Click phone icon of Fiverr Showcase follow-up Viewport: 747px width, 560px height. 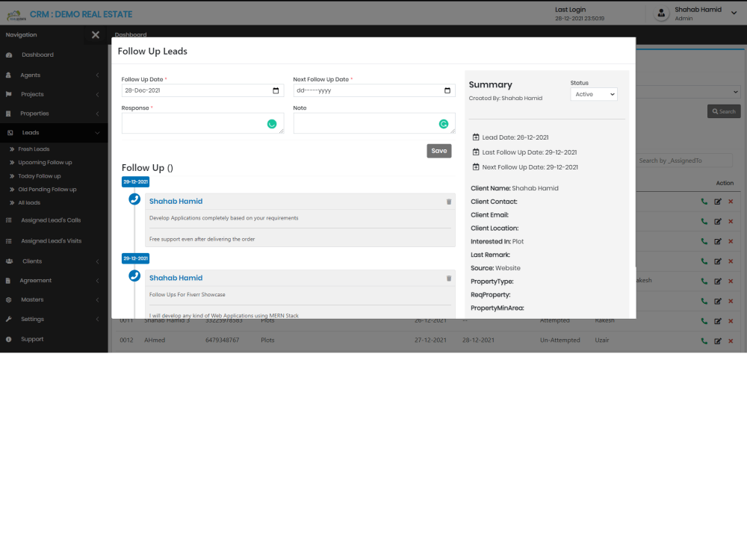[x=134, y=276]
